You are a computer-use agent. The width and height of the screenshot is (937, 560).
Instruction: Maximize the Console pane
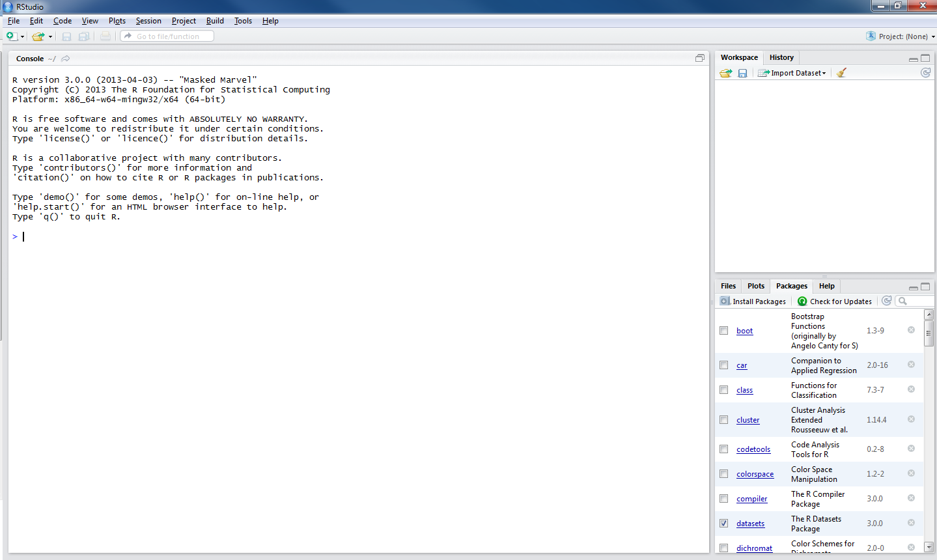click(x=700, y=58)
